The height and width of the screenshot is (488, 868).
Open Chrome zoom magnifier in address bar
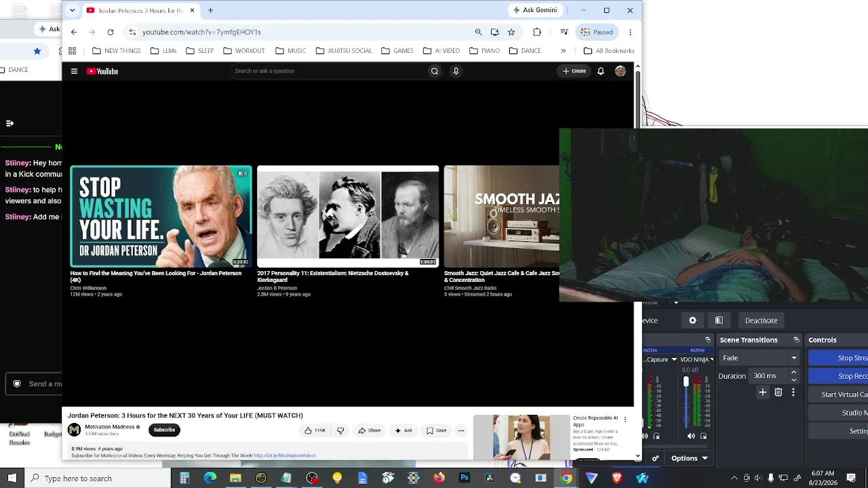[479, 32]
